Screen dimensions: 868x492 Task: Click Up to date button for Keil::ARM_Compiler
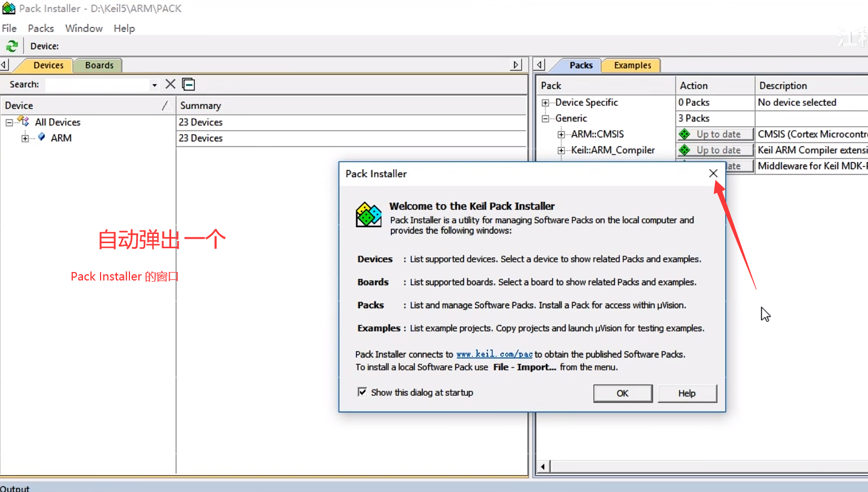716,150
